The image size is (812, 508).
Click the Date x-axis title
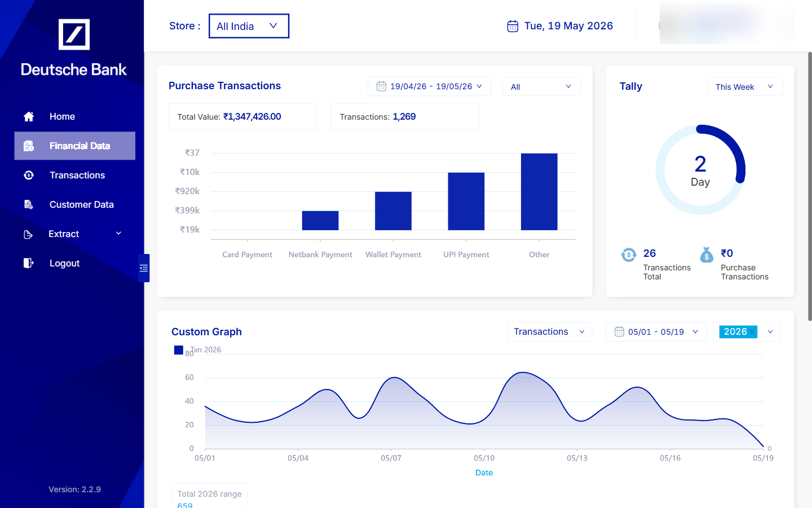click(484, 473)
